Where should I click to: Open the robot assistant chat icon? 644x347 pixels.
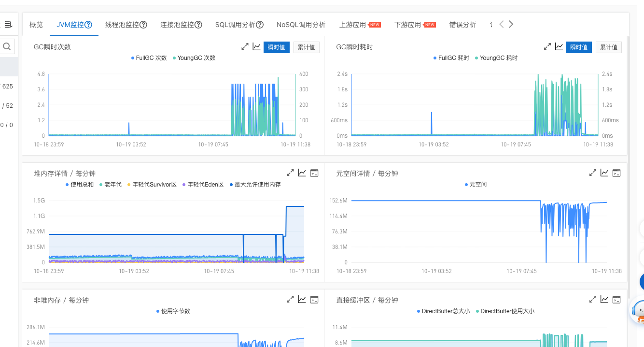click(638, 310)
